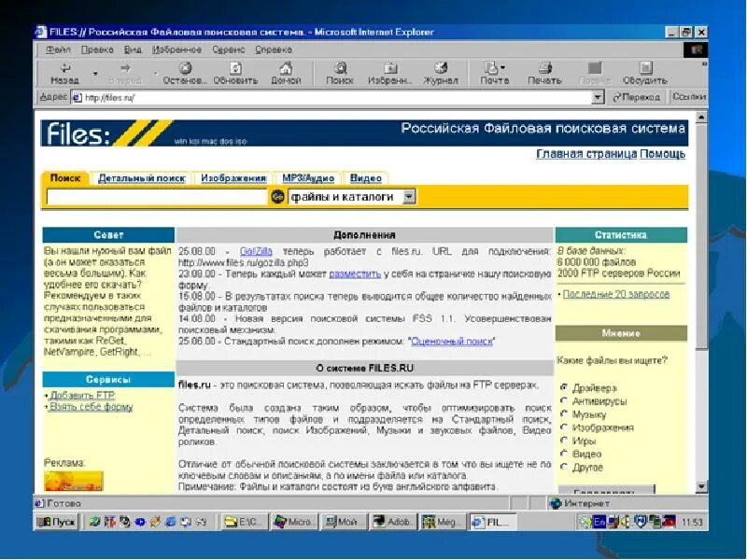Click the address field with http://files.ru/
The width and height of the screenshot is (747, 560).
[x=338, y=98]
